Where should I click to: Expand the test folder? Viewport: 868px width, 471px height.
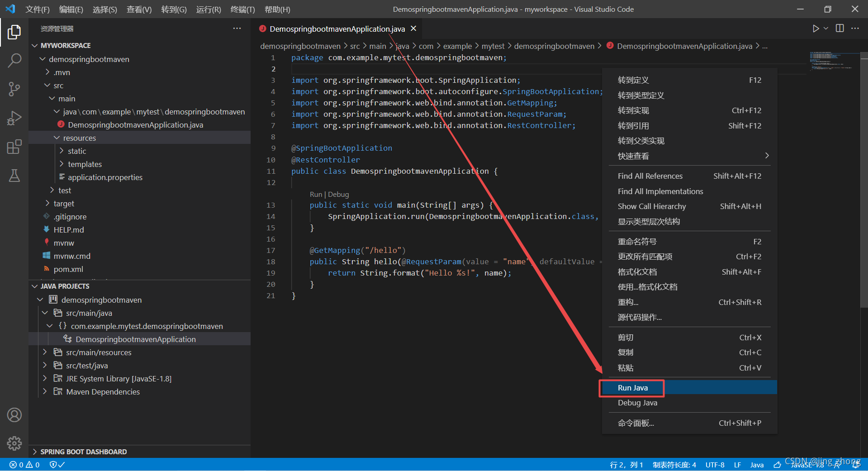click(52, 190)
